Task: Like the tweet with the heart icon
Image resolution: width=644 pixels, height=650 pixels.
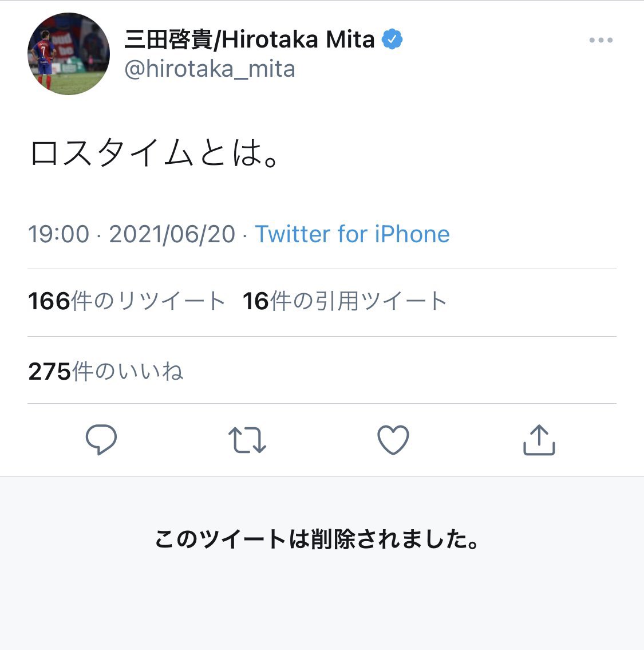Action: [x=393, y=440]
